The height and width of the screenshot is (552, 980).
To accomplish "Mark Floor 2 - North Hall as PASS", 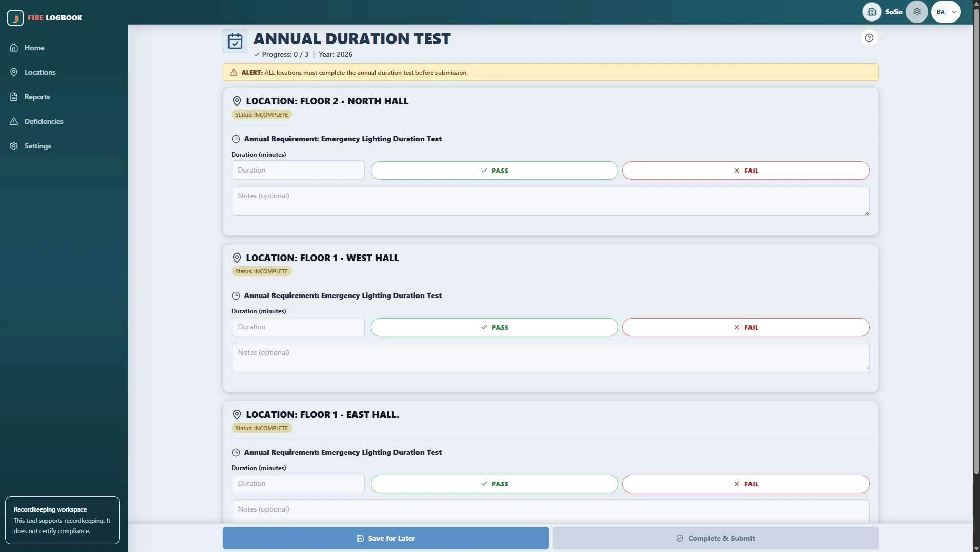I will click(494, 171).
